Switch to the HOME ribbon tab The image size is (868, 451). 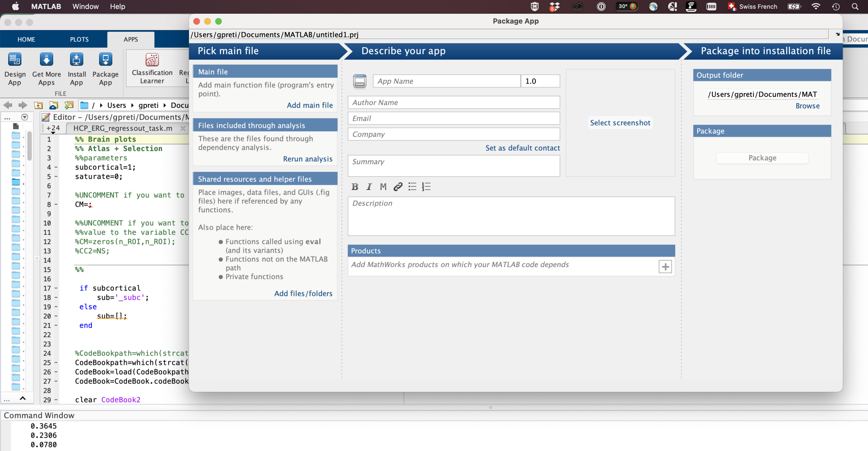26,40
